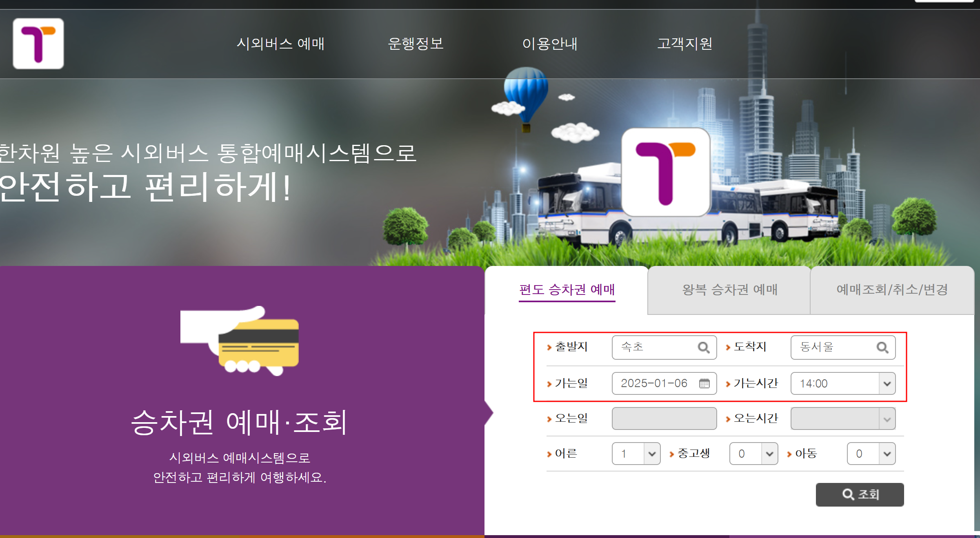The width and height of the screenshot is (980, 538).
Task: Open 시외버스 예매 menu
Action: 280,44
